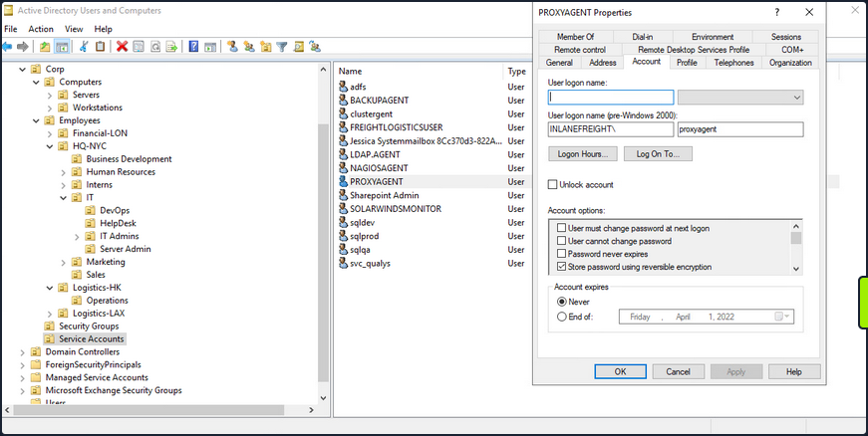868x436 pixels.
Task: Click the User logon name text field
Action: 611,98
